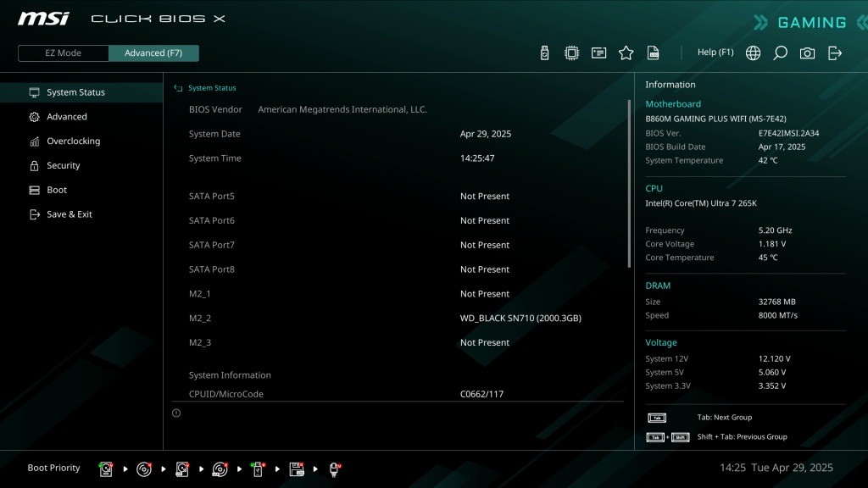This screenshot has height=488, width=868.
Task: Select the floppy disk boot device icon
Action: (297, 469)
